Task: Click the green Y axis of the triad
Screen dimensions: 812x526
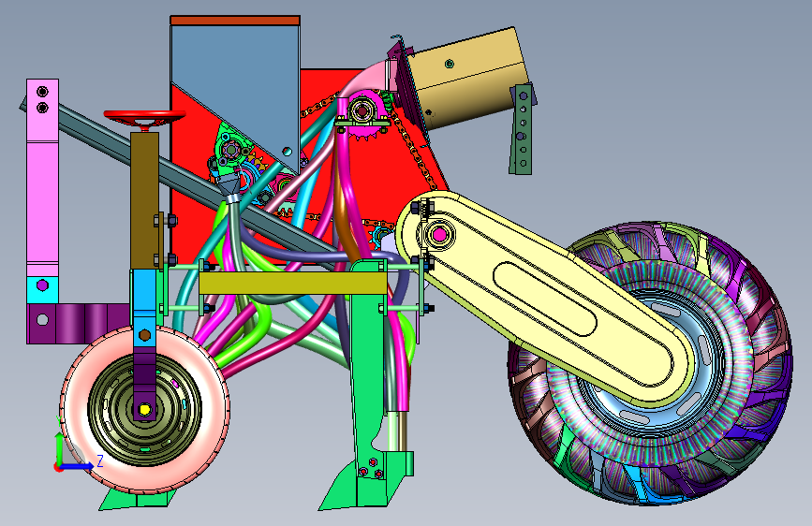Action: tap(59, 447)
